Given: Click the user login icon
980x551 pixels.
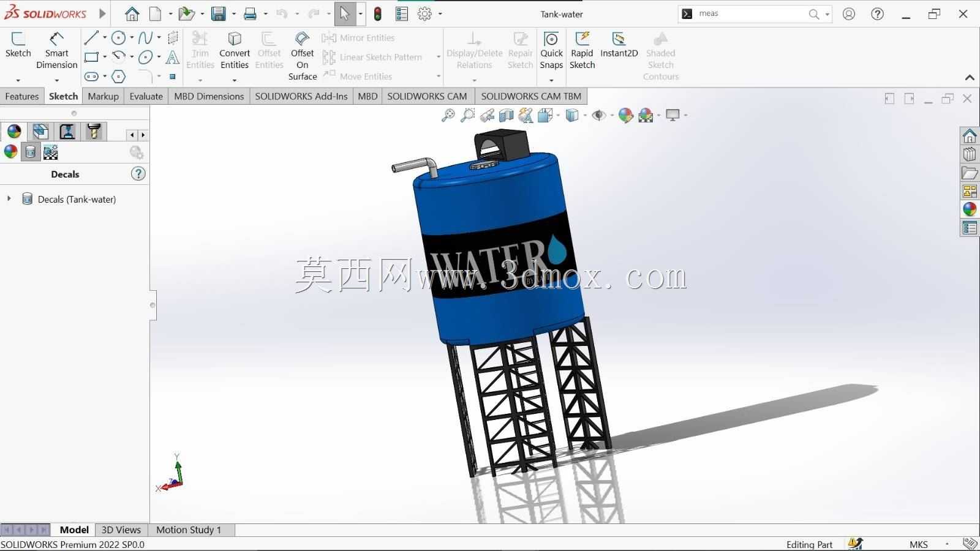Looking at the screenshot, I should (x=849, y=13).
